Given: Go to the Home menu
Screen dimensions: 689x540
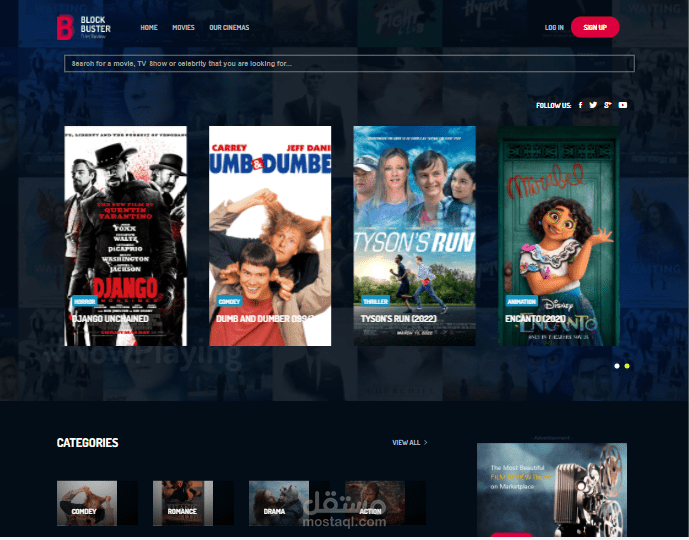Looking at the screenshot, I should [x=149, y=27].
